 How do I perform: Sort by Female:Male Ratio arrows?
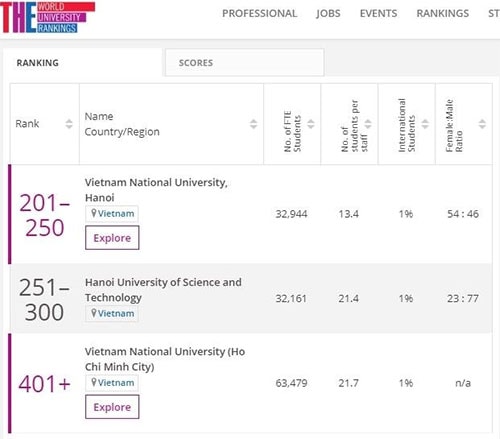482,124
